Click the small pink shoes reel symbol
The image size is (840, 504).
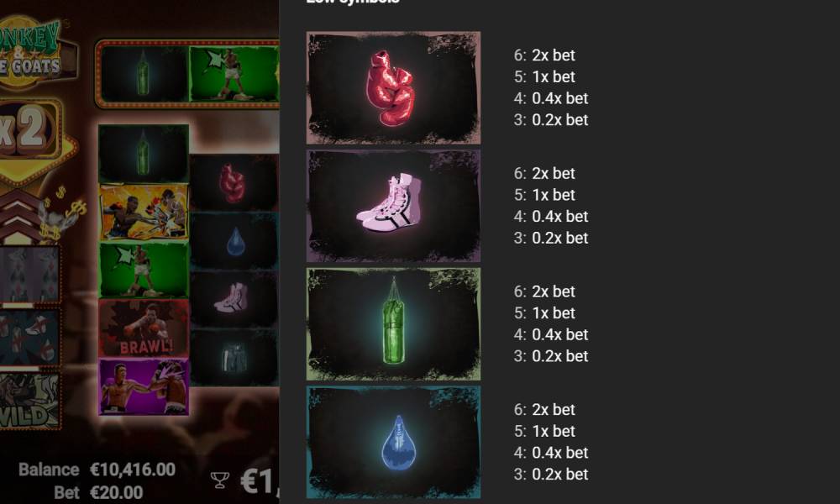[234, 299]
